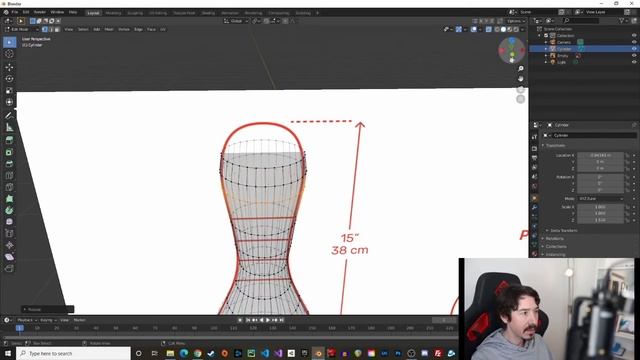This screenshot has width=640, height=360.
Task: Click the pan view hand icon in viewport
Action: (x=520, y=79)
